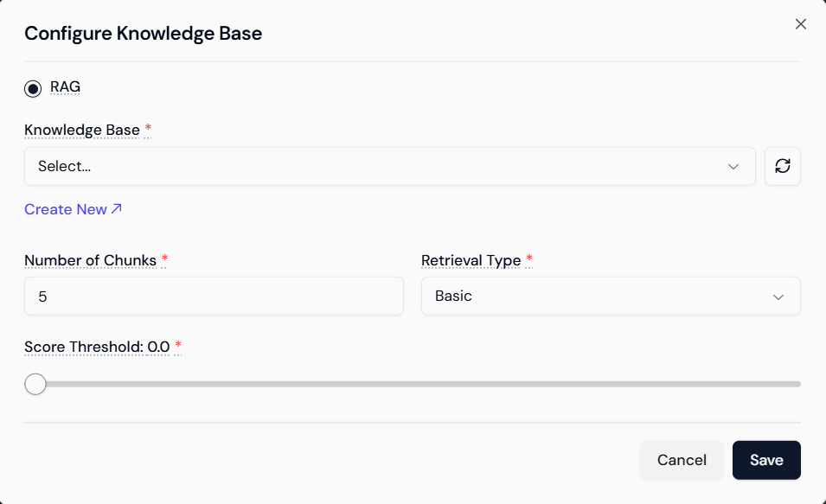The image size is (826, 504).
Task: Close the Configure Knowledge Base dialog
Action: point(801,24)
